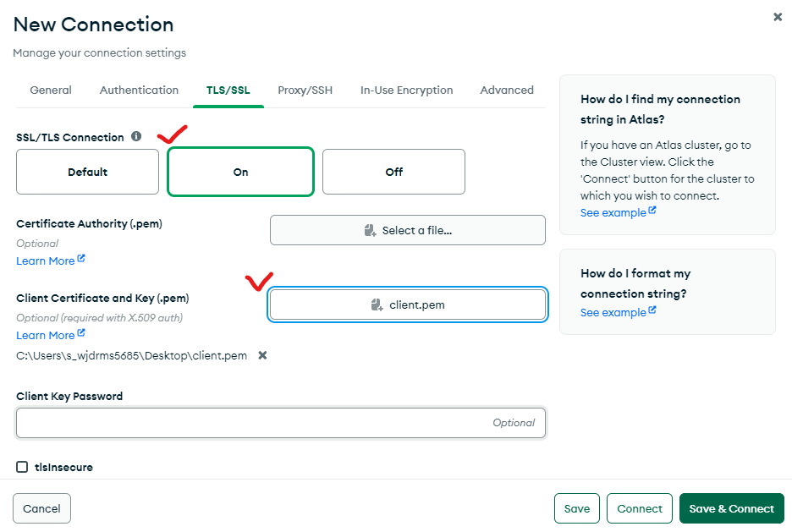Click the client.pem file picker button
This screenshot has width=792, height=532.
point(407,305)
